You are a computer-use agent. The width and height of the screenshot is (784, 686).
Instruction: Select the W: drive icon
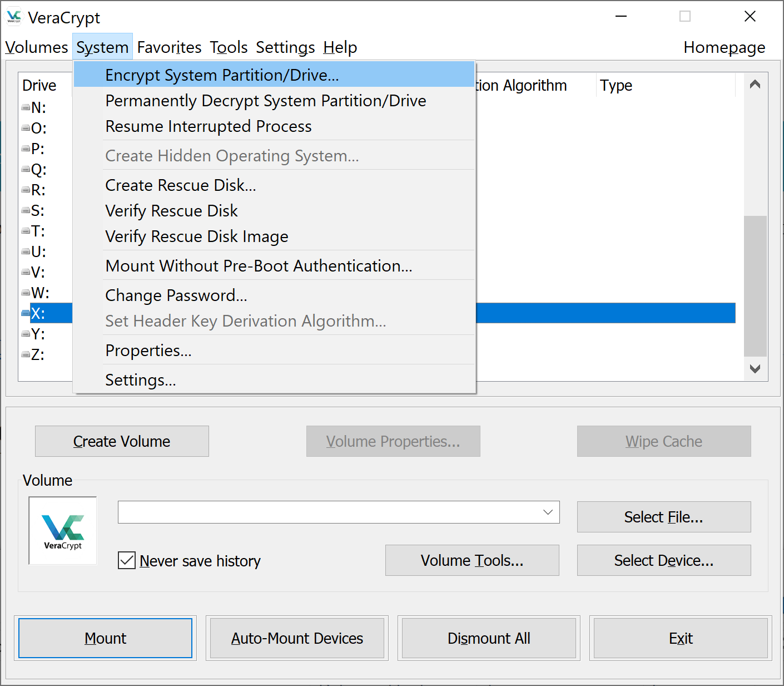[x=26, y=292]
